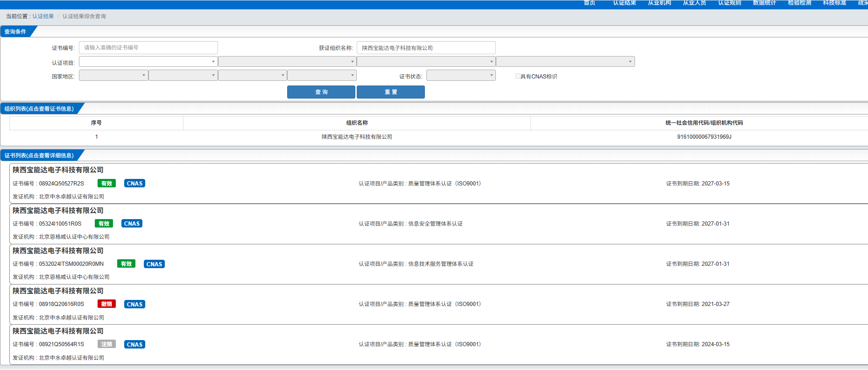
Task: Follow the 认证结果 breadcrumb link
Action: tap(43, 16)
